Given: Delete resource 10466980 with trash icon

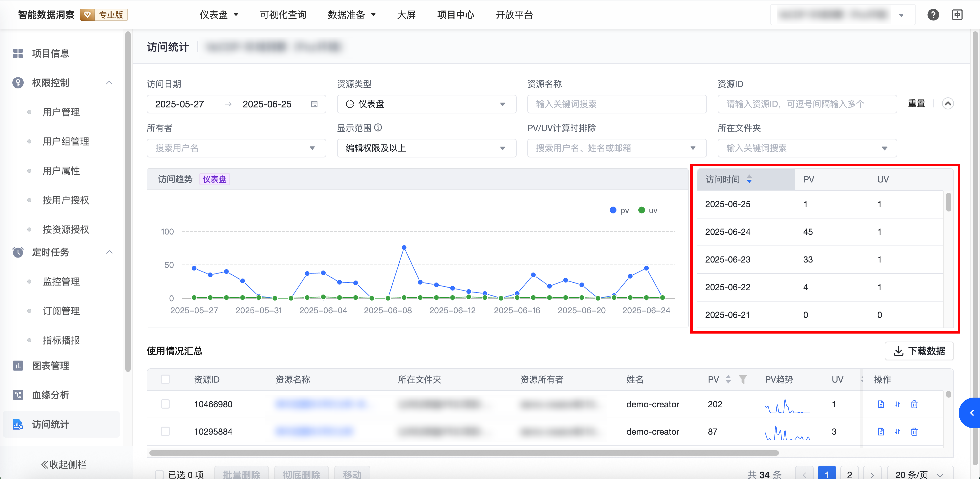Looking at the screenshot, I should point(914,404).
